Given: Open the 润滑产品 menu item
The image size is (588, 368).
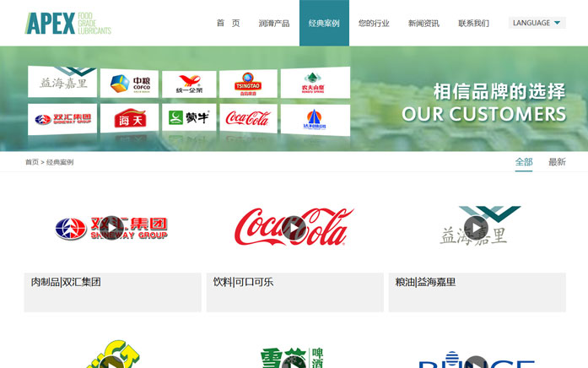Looking at the screenshot, I should 274,24.
